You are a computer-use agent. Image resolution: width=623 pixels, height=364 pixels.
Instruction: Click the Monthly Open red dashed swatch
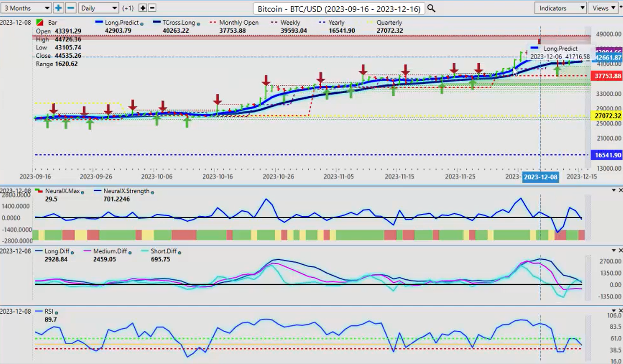tap(213, 23)
